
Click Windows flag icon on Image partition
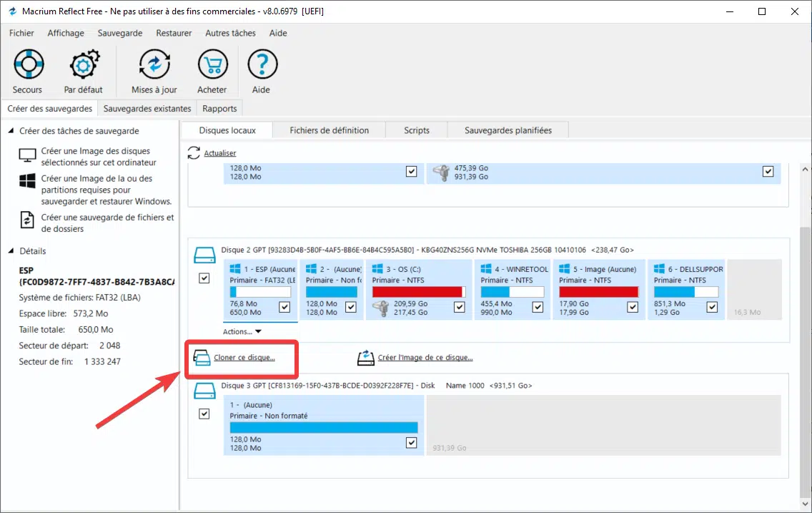coord(565,268)
